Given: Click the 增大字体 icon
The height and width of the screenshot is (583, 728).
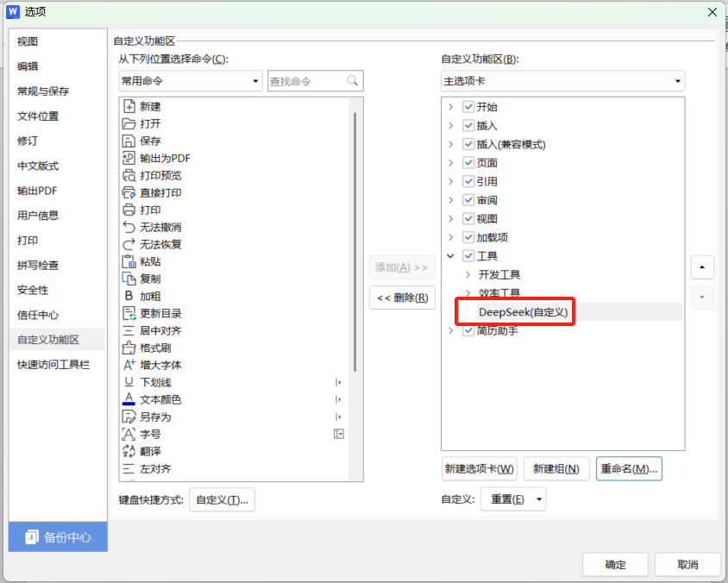Looking at the screenshot, I should [129, 365].
